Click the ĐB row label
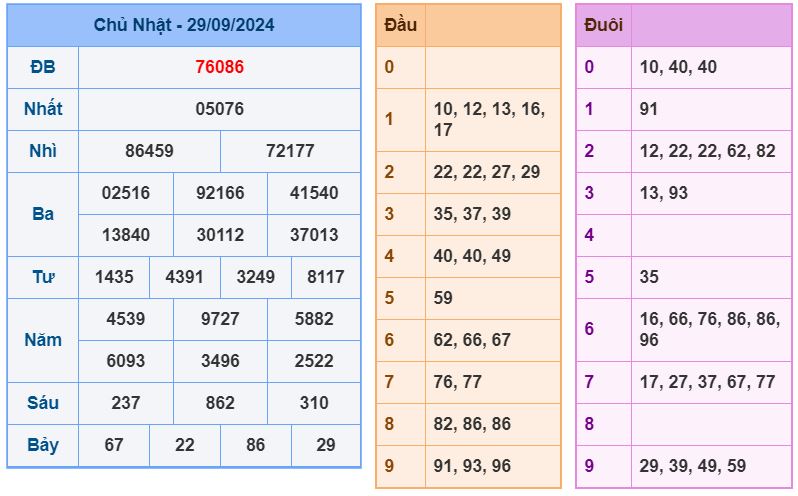 (x=43, y=67)
